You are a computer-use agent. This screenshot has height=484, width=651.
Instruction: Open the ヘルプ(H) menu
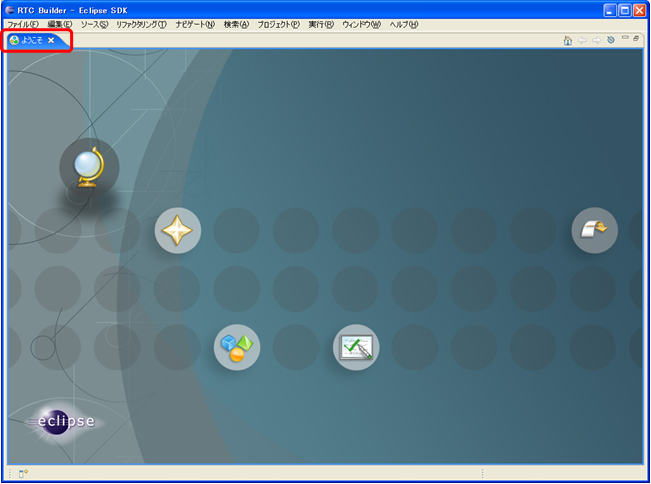click(404, 24)
